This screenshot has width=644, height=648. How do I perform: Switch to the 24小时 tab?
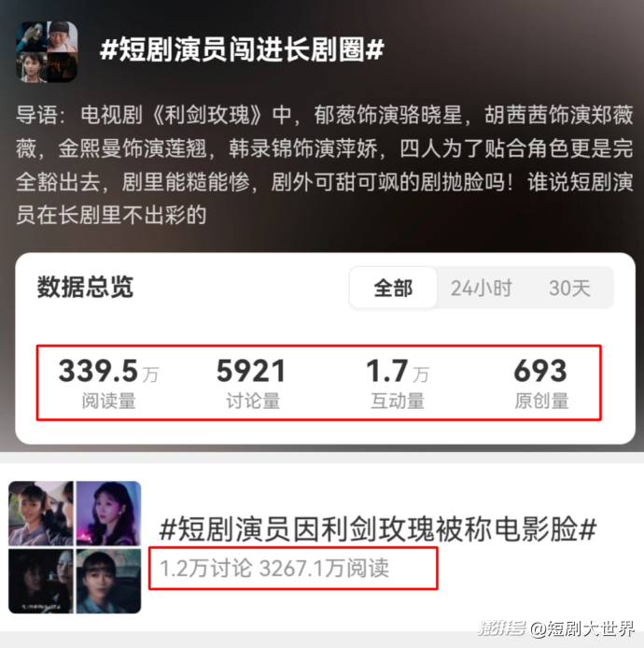click(x=482, y=288)
